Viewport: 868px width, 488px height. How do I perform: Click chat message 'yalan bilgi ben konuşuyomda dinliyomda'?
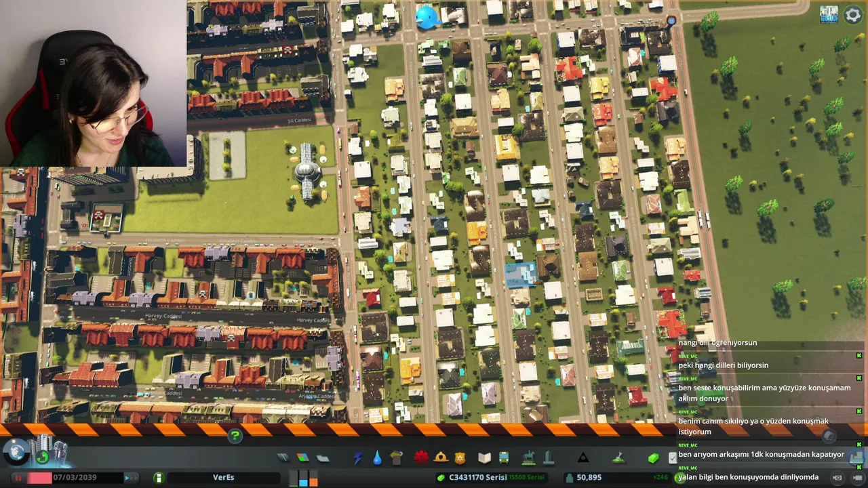(x=749, y=477)
